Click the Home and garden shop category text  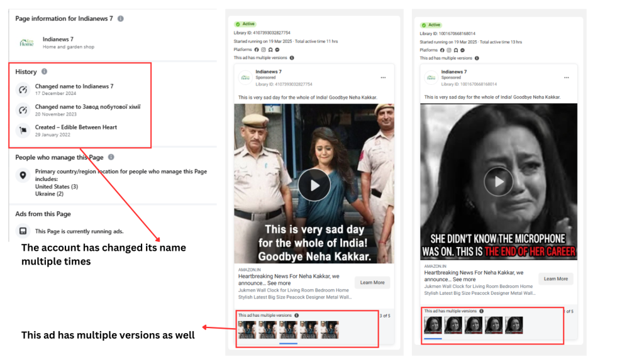click(x=69, y=47)
